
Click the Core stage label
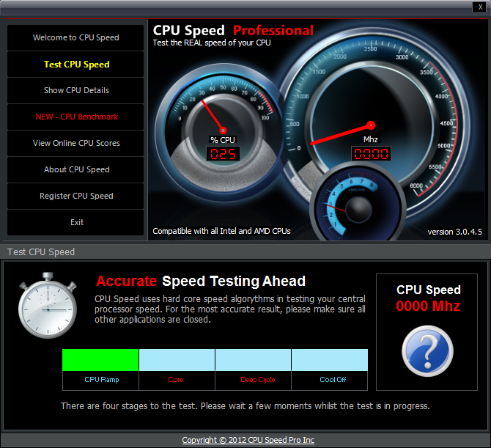point(176,380)
